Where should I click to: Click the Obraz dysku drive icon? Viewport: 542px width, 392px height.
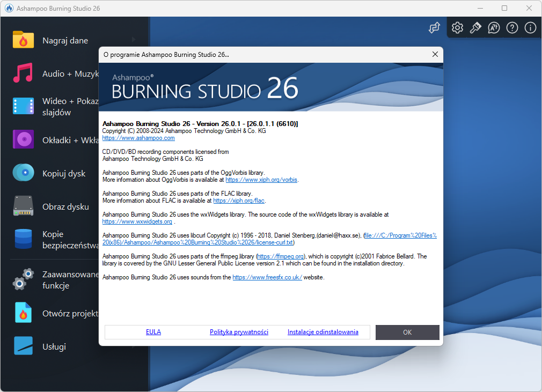click(23, 206)
